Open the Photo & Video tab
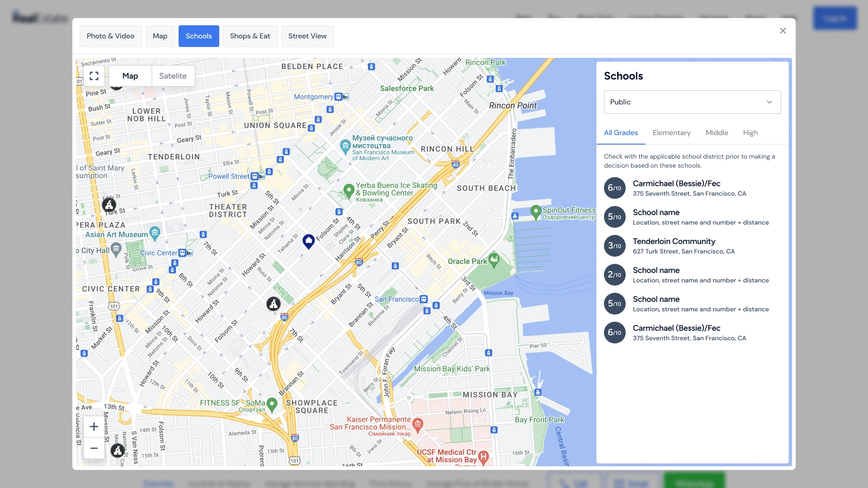This screenshot has height=488, width=868. coord(111,36)
